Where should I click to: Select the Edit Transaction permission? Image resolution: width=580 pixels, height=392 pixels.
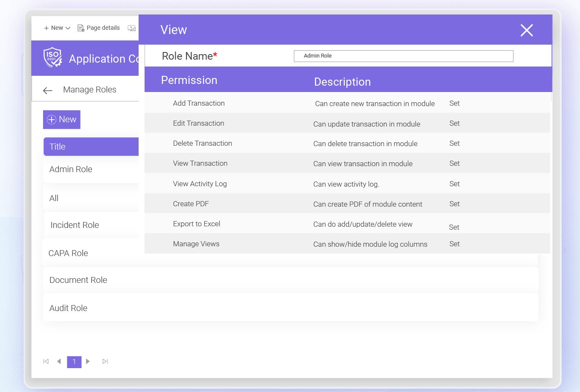(199, 124)
